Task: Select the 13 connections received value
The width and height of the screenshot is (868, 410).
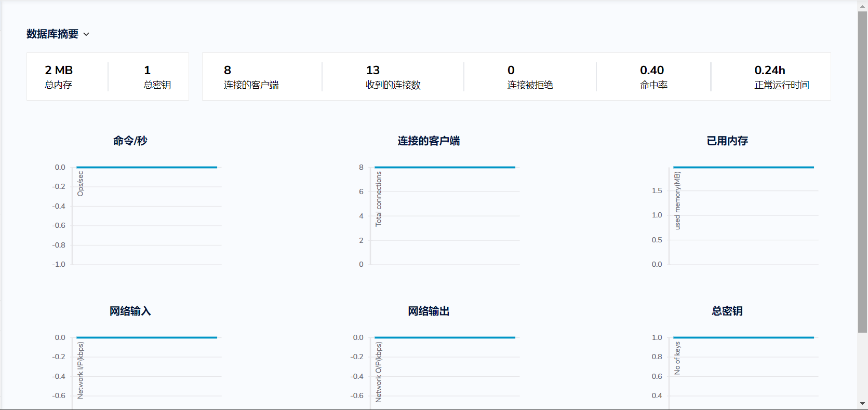Action: pyautogui.click(x=373, y=70)
